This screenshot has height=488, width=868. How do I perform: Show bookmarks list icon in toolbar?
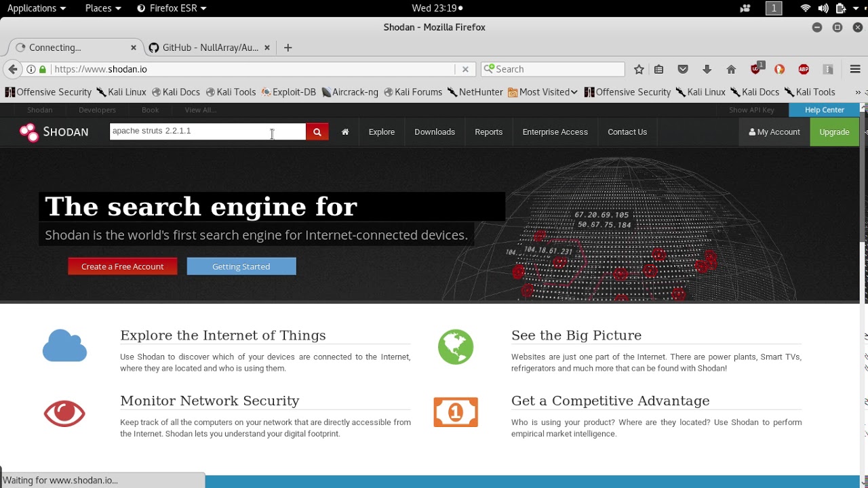(658, 69)
